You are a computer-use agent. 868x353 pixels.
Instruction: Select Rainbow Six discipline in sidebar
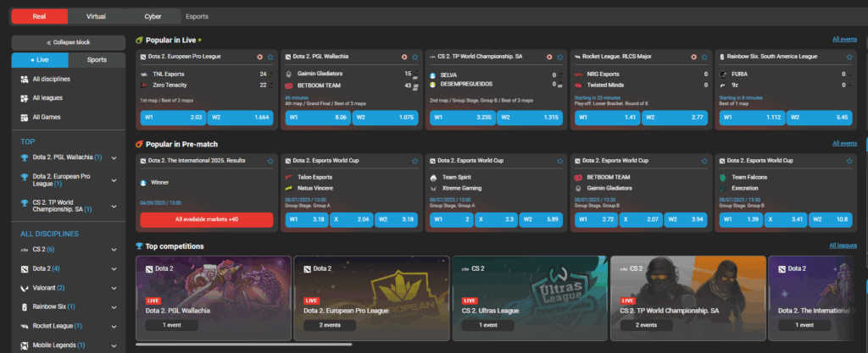pos(69,306)
